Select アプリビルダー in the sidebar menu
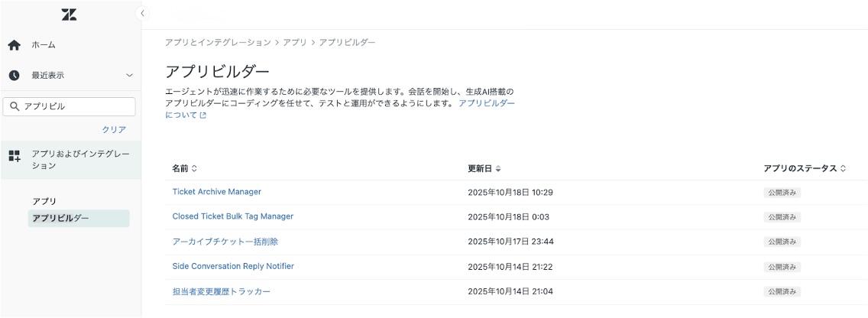This screenshot has width=868, height=318. pyautogui.click(x=60, y=219)
